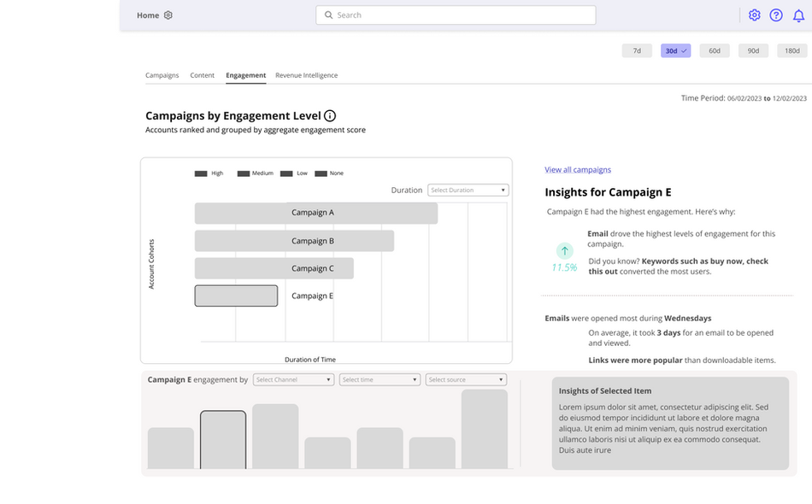This screenshot has width=812, height=504.
Task: Open the Select Duration dropdown
Action: point(468,190)
